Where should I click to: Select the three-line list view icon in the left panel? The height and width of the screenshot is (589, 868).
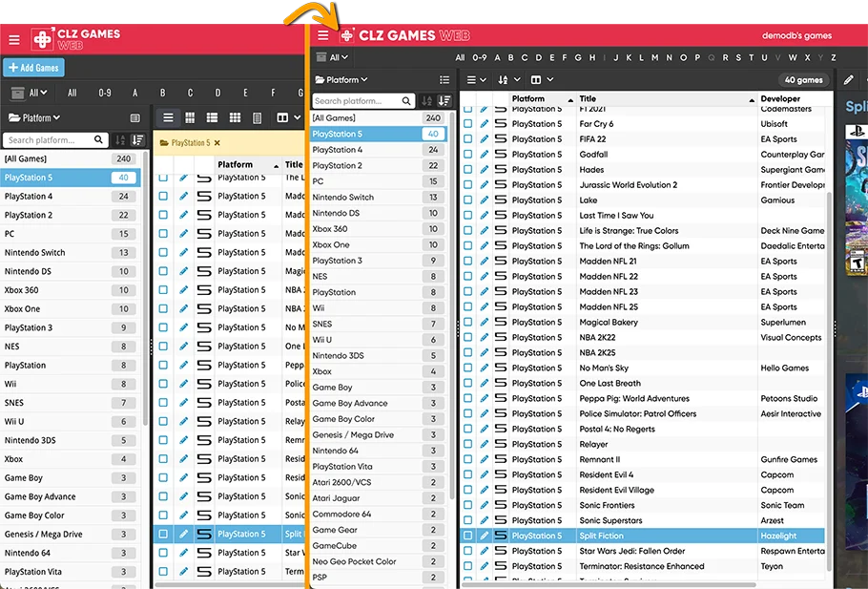coord(168,117)
